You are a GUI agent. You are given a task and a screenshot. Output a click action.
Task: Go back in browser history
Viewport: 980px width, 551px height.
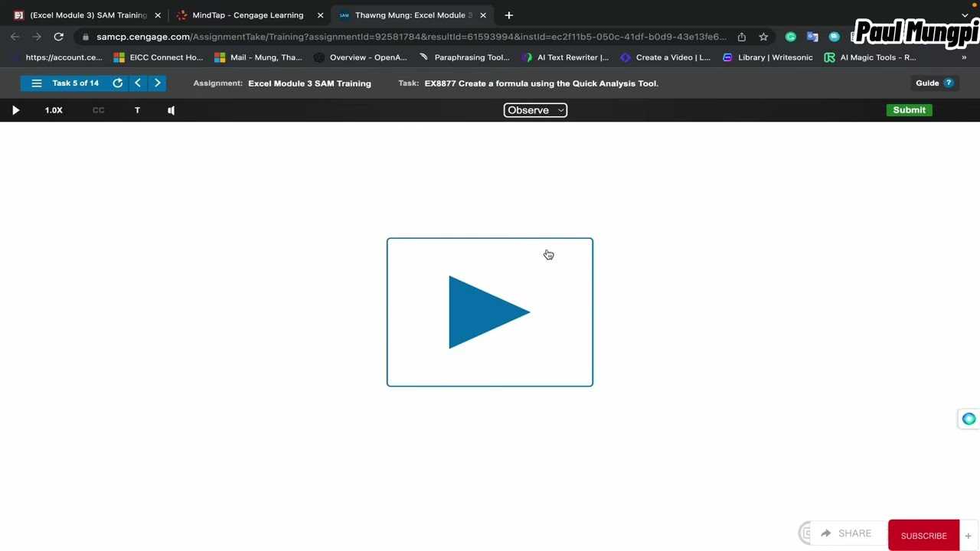tap(15, 37)
